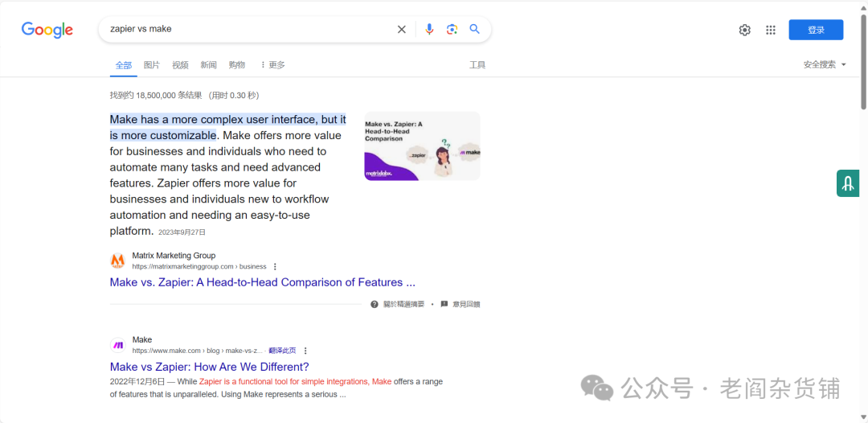Screen dimensions: 868x423
Task: Switch to the 图片 tab
Action: click(x=152, y=65)
